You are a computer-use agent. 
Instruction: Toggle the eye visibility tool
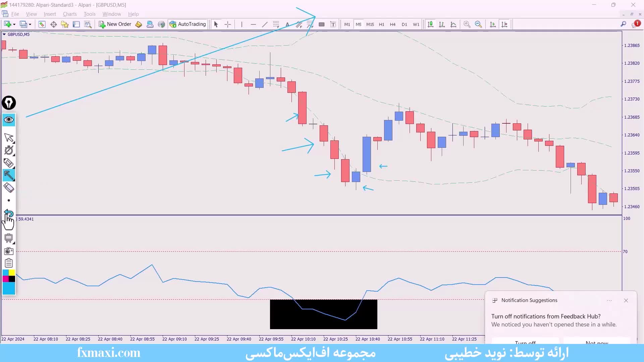coord(9,120)
